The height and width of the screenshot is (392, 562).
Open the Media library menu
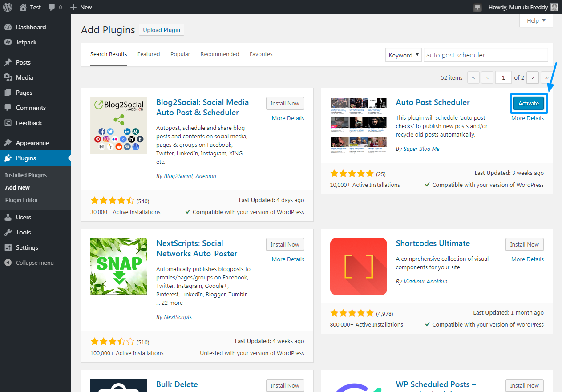click(36, 77)
